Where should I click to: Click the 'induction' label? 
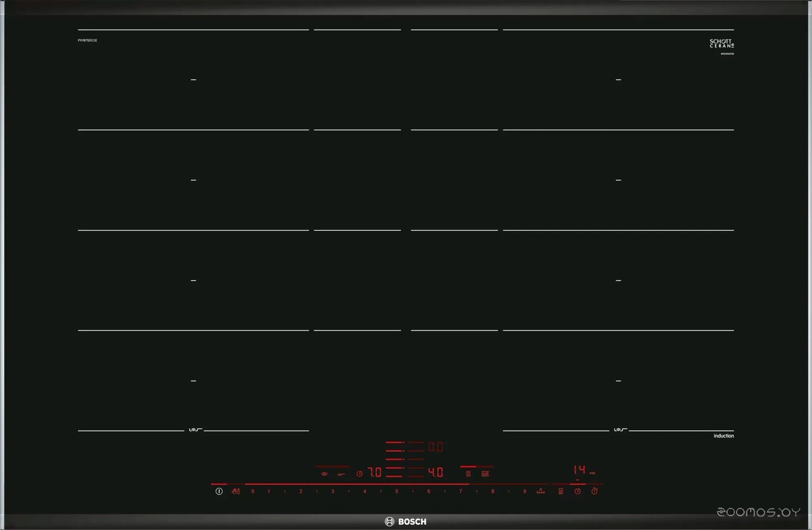(724, 436)
